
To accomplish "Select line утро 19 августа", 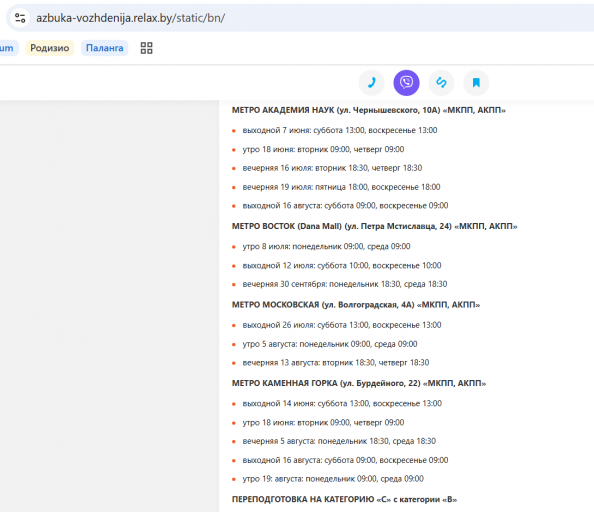I will [333, 479].
